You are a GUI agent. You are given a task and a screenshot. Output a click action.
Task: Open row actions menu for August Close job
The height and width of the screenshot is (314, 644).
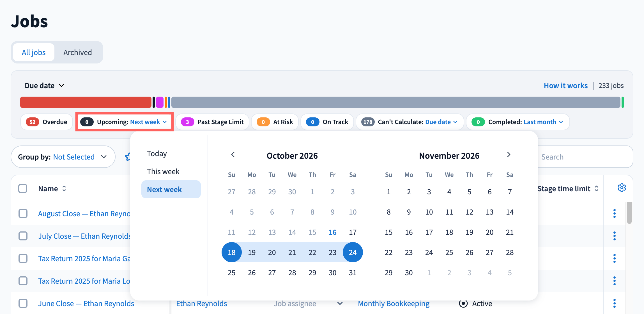coord(614,213)
